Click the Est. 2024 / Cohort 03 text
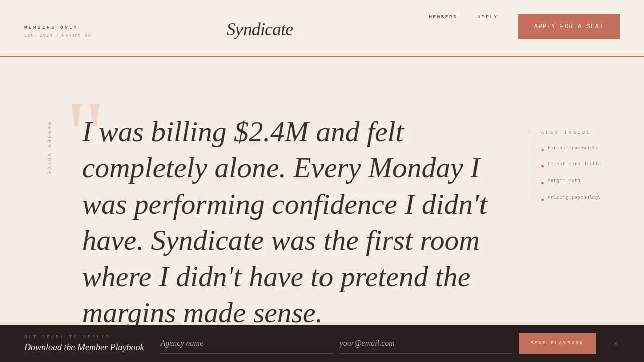Viewport: 644px width, 362px height. [57, 36]
